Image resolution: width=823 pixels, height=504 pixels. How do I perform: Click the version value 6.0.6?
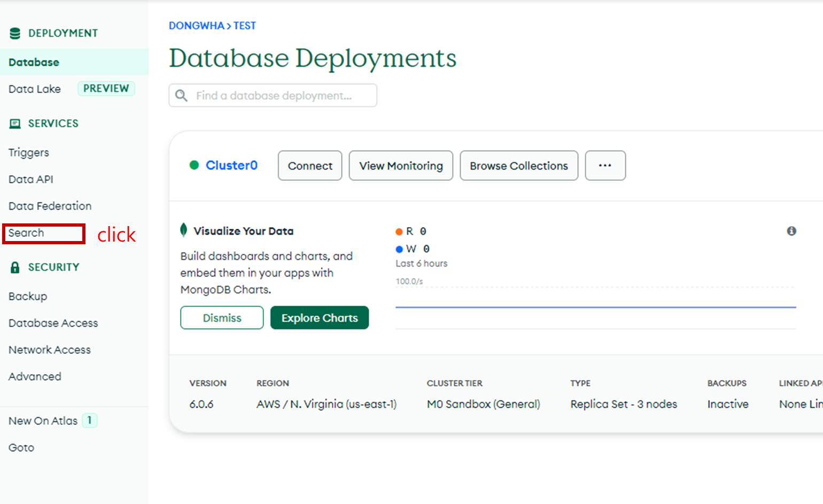(x=201, y=404)
